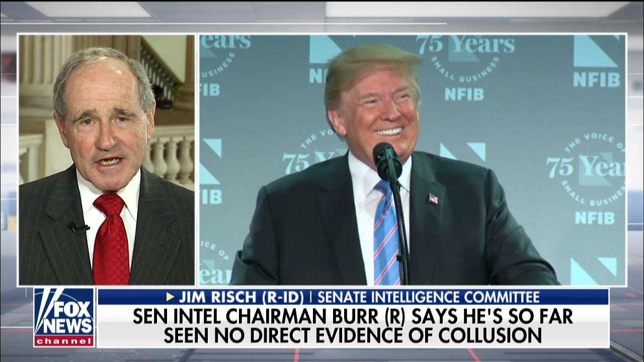Click the solid red necktie
644x362 pixels.
111,239
